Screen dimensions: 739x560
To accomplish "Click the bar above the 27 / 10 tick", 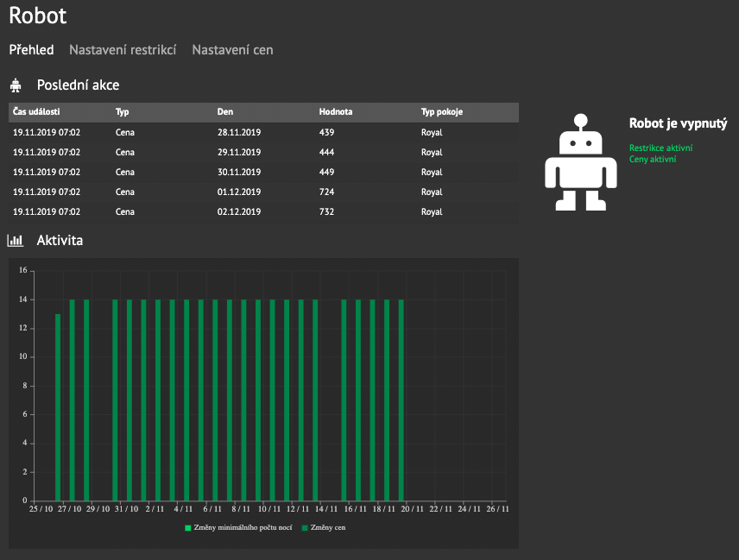I will coord(73,400).
